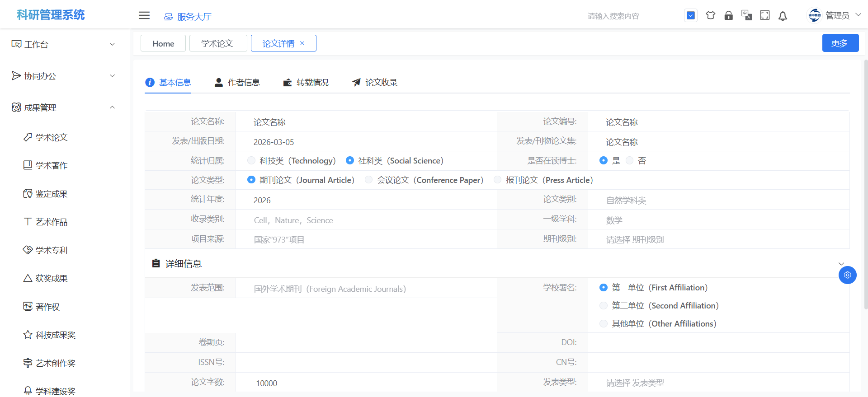
Task: Open the notification bell icon
Action: point(783,16)
